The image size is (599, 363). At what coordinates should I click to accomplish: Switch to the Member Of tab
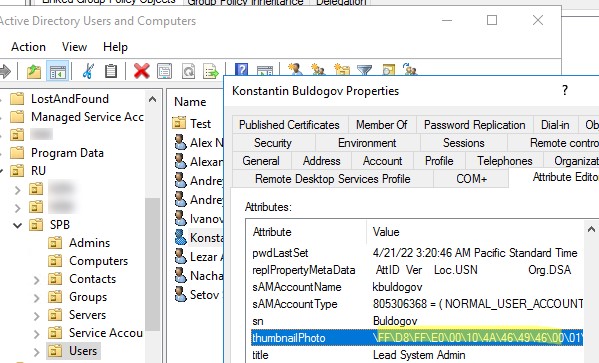click(x=382, y=125)
